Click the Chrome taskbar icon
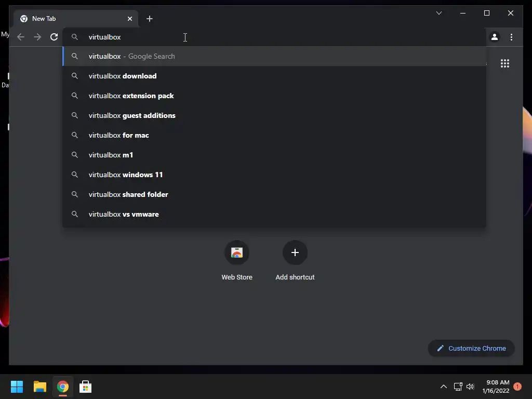Viewport: 532px width, 399px height. tap(63, 387)
